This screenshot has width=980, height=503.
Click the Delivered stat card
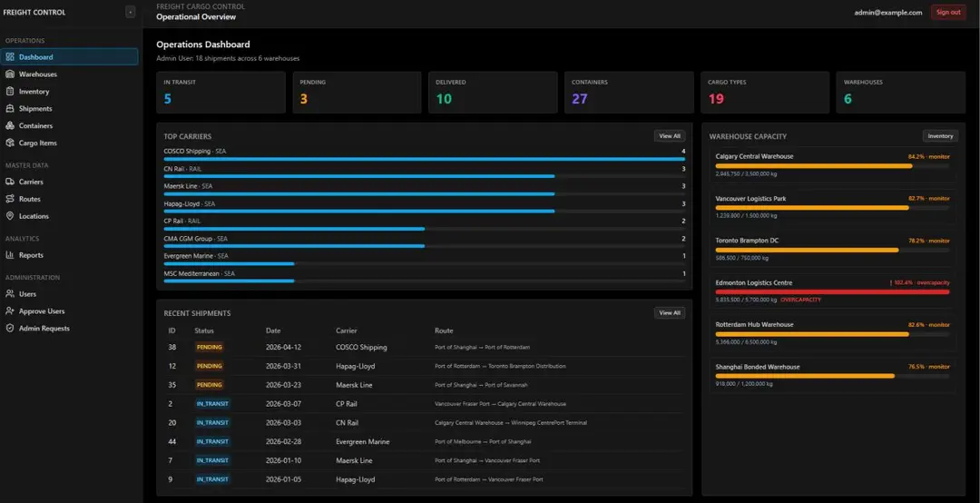point(493,92)
